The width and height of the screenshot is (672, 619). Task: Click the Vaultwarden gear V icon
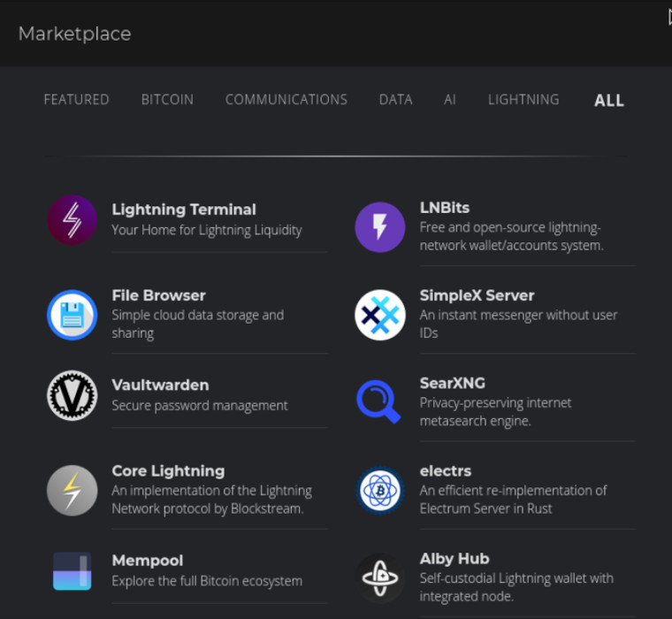click(72, 395)
